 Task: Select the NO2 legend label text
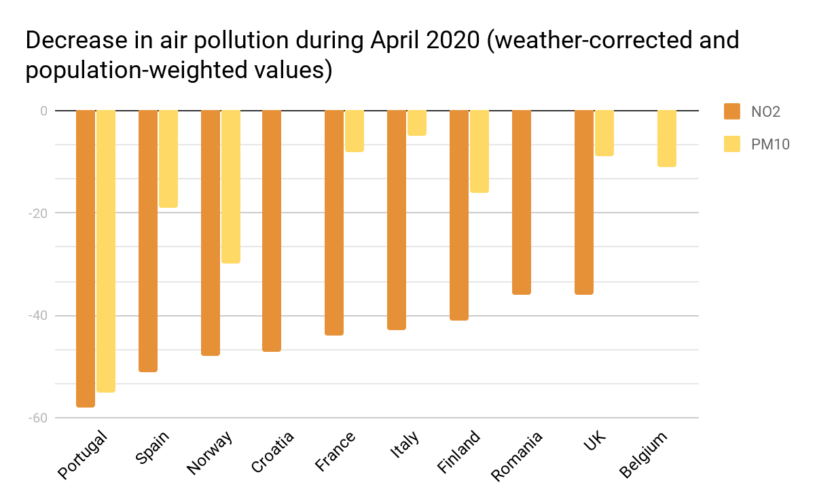click(x=765, y=112)
